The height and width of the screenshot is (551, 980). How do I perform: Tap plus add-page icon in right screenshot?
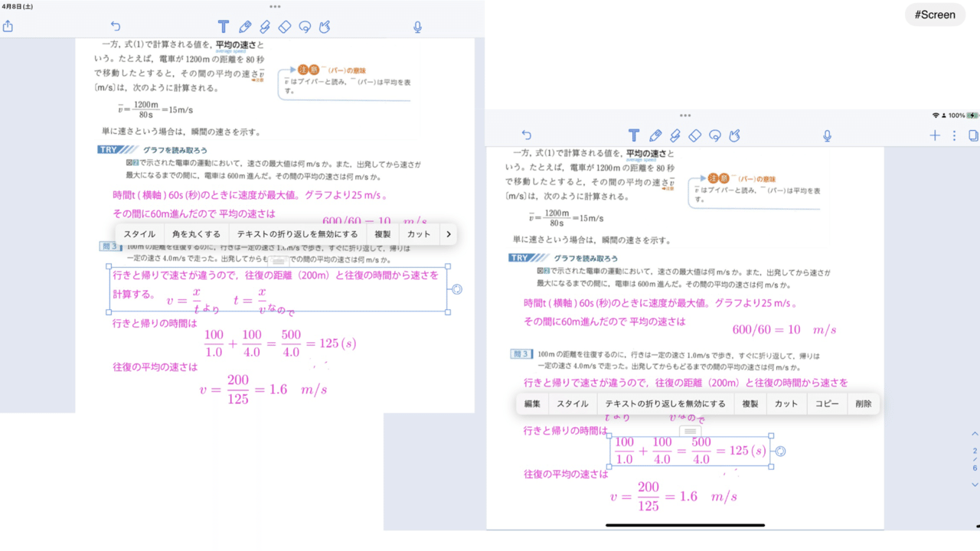(935, 135)
